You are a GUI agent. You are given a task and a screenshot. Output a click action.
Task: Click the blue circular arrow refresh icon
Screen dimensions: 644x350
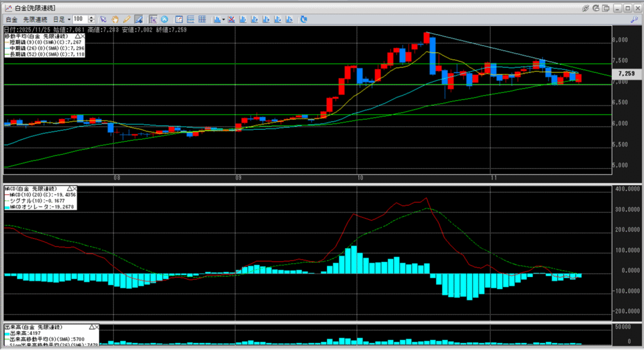pyautogui.click(x=303, y=20)
